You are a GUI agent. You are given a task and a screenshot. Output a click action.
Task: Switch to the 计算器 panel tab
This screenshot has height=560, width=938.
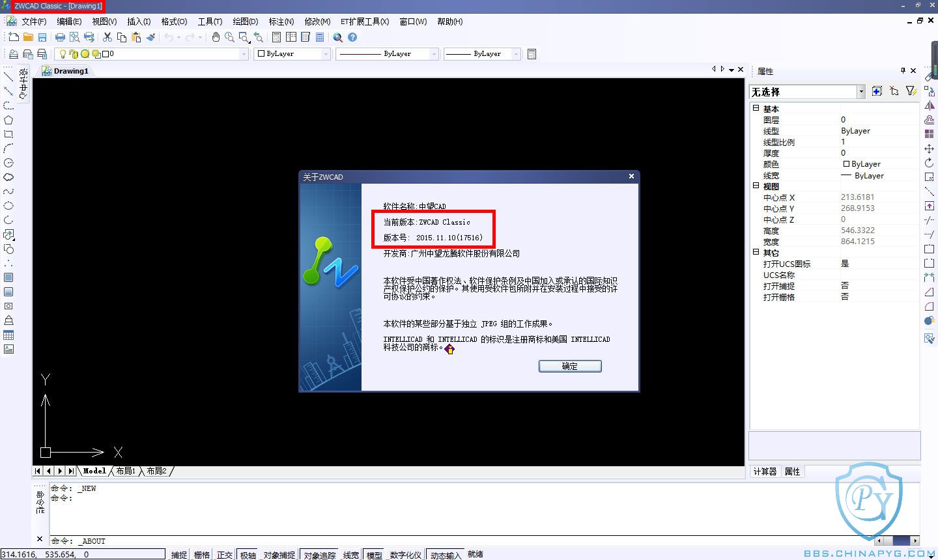click(765, 471)
